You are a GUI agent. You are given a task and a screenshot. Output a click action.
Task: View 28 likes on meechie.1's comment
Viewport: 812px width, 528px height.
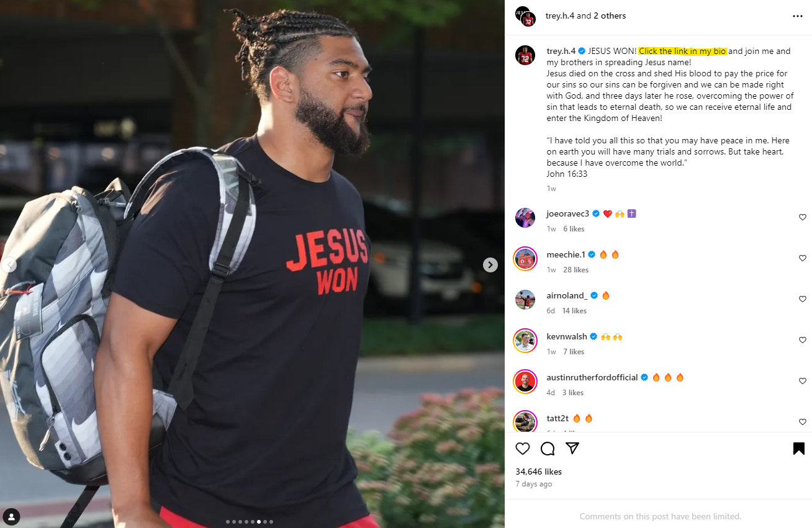[576, 270]
